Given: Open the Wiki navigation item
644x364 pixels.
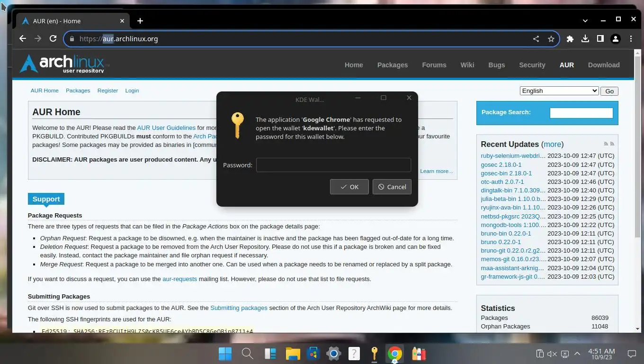Looking at the screenshot, I should click(467, 65).
